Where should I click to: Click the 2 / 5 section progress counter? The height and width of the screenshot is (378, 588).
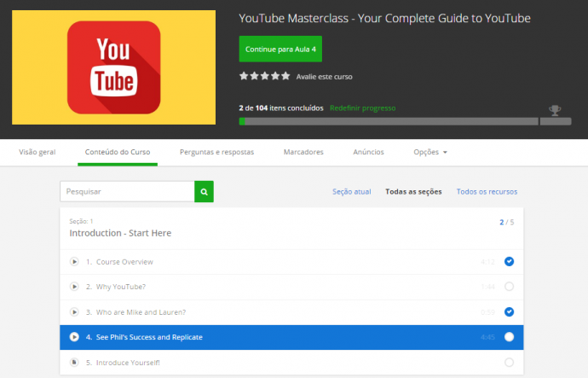click(x=507, y=222)
